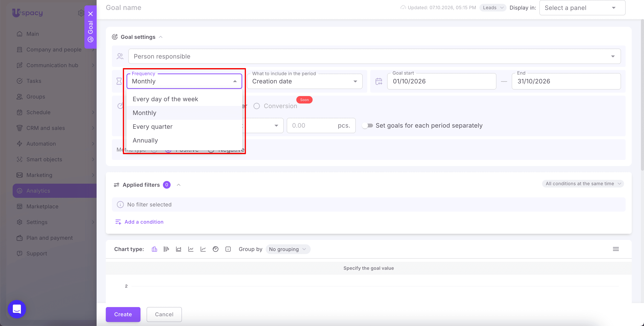Open the support chat bubble
Viewport: 644px width, 326px height.
point(17,309)
